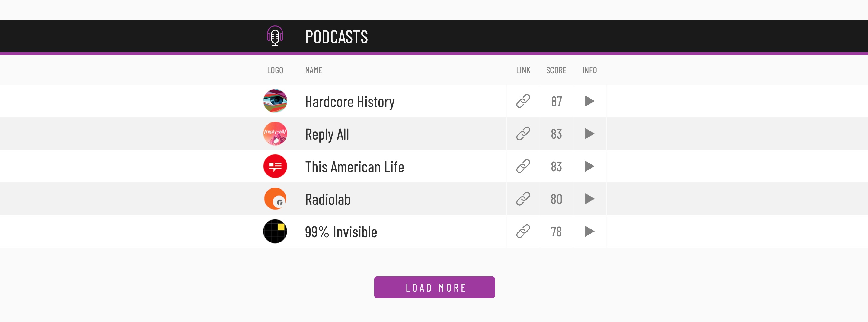Click the Radiolab orange logo
868x322 pixels.
pos(275,199)
